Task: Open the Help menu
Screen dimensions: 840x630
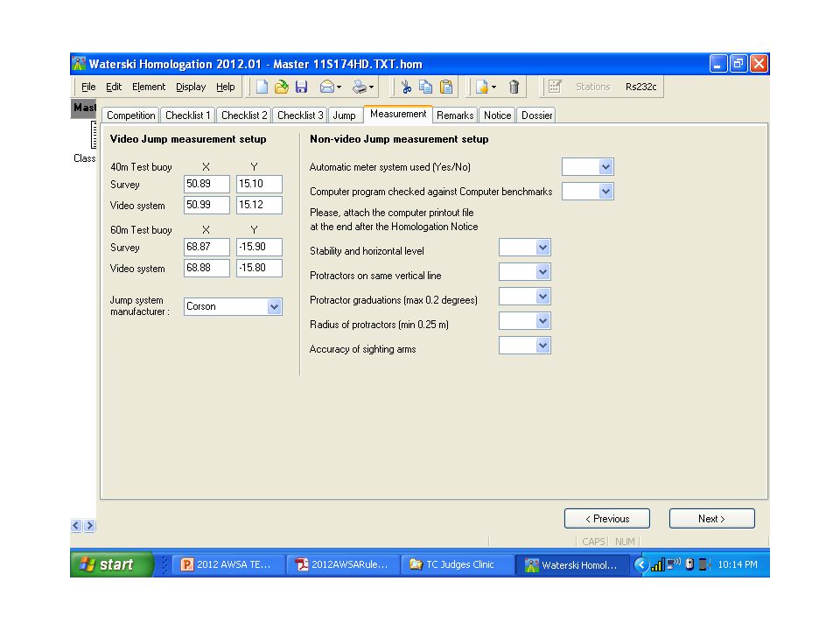Action: pyautogui.click(x=225, y=87)
